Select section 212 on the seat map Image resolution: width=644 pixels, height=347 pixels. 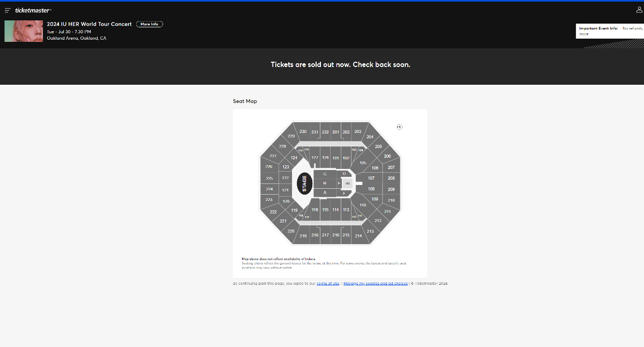point(378,220)
